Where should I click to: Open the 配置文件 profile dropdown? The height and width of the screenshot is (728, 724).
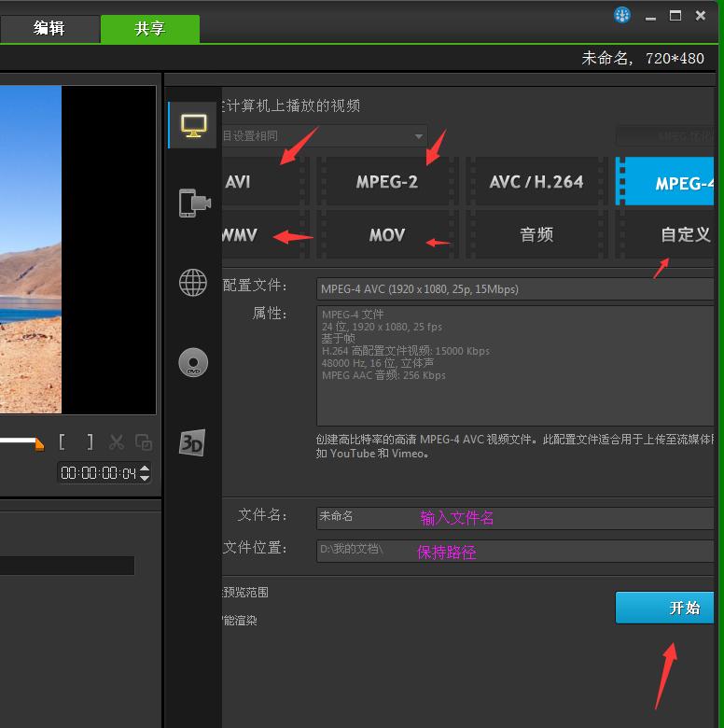[515, 289]
